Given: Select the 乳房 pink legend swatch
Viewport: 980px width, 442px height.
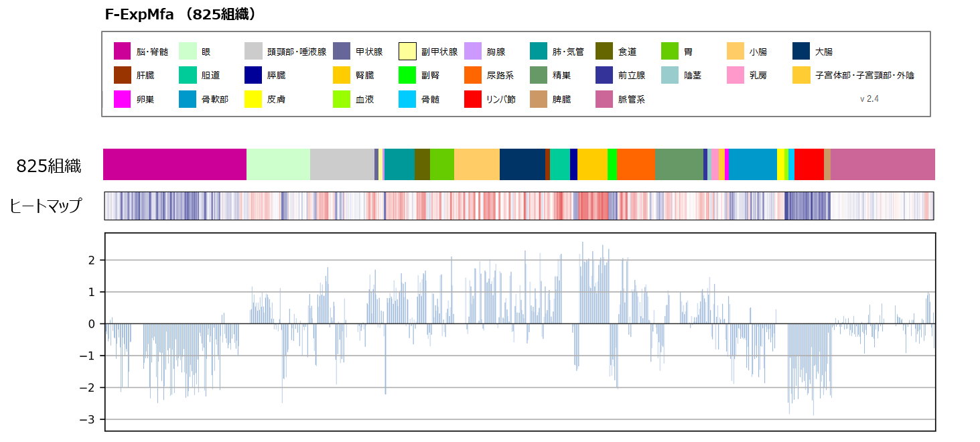Looking at the screenshot, I should pyautogui.click(x=735, y=75).
